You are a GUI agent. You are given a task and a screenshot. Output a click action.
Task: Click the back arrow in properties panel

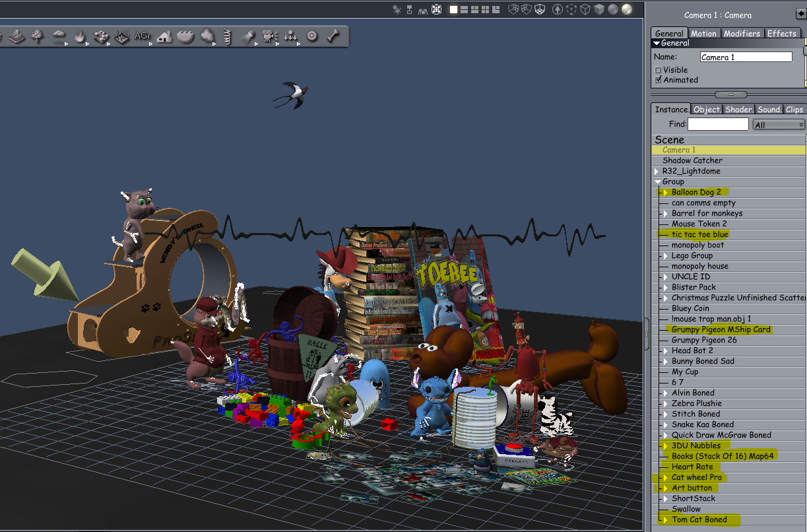click(x=801, y=14)
